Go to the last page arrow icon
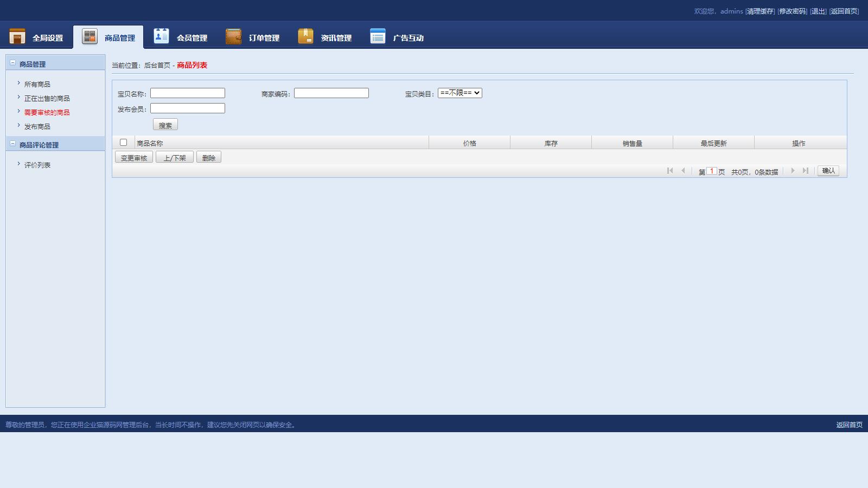This screenshot has width=868, height=488. [x=806, y=171]
